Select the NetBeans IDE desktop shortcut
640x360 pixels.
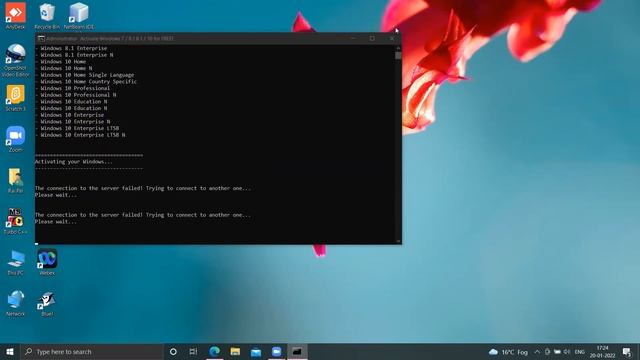pyautogui.click(x=79, y=16)
